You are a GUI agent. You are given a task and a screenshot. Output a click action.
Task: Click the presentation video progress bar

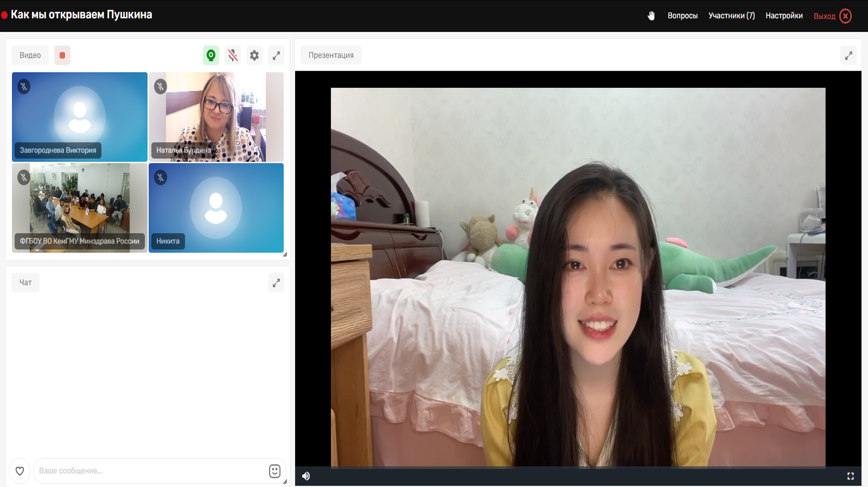tap(578, 467)
